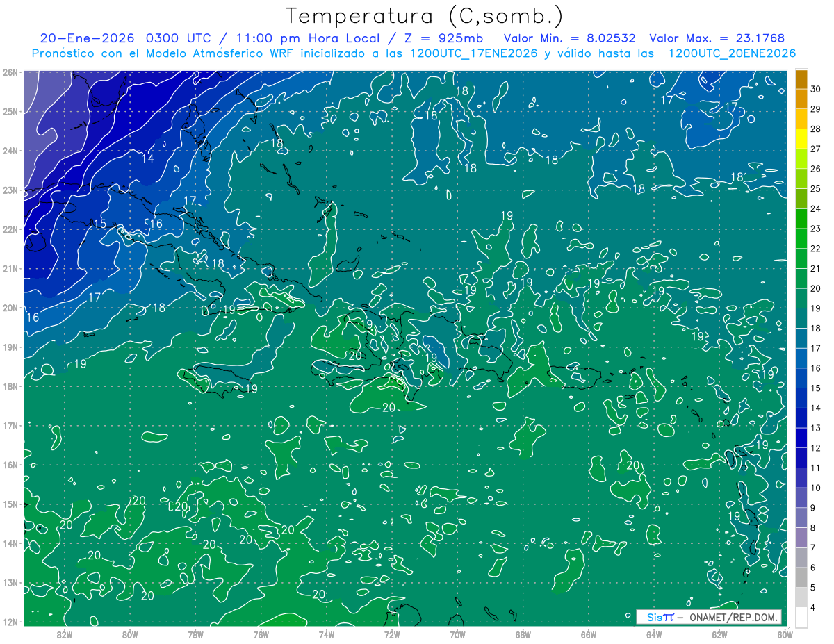Viewport: 834px width, 644px height.
Task: Click latitude axis label '25N'
Action: (10, 112)
